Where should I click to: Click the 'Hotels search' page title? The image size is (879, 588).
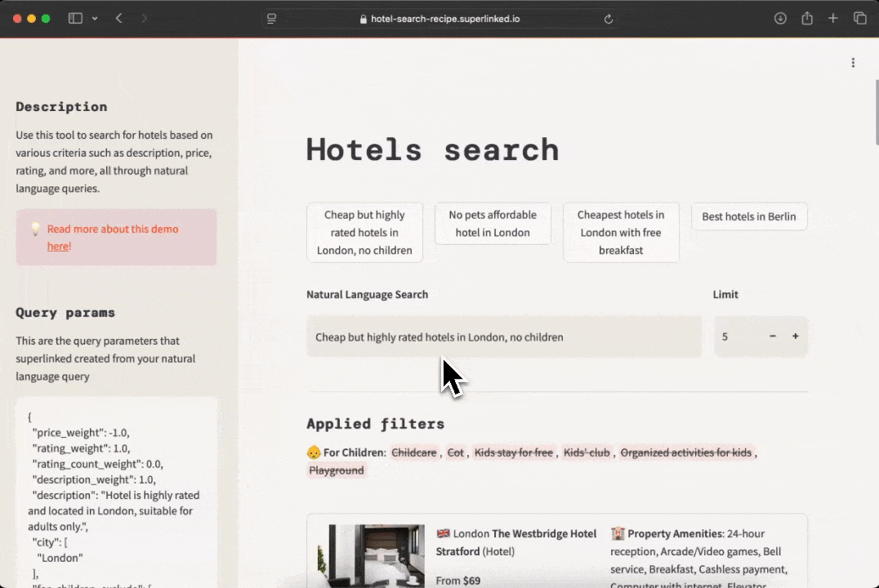coord(432,149)
